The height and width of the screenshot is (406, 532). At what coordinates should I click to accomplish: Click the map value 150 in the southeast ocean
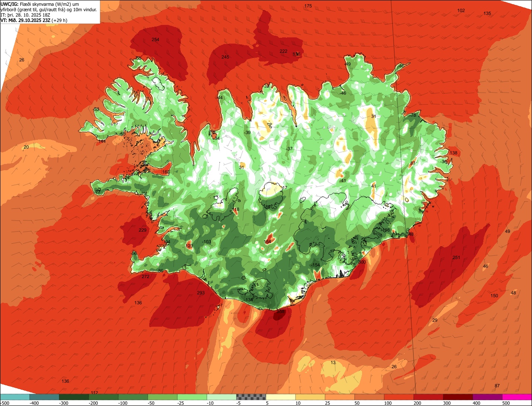pyautogui.click(x=494, y=296)
